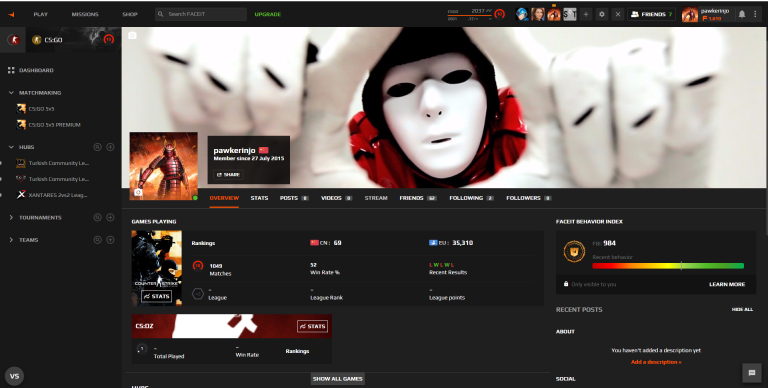Image resolution: width=768 pixels, height=388 pixels.
Task: Open the VS round button
Action: coord(14,376)
